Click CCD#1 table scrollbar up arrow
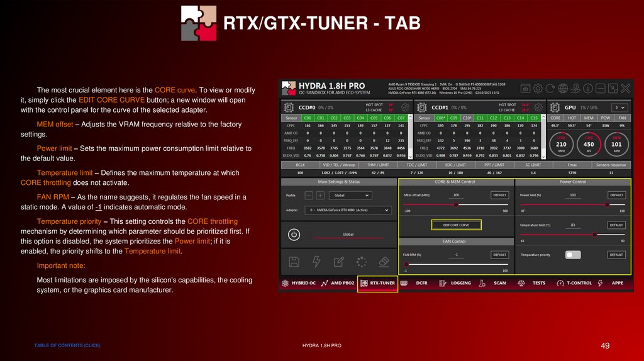644x361 pixels. click(x=543, y=118)
